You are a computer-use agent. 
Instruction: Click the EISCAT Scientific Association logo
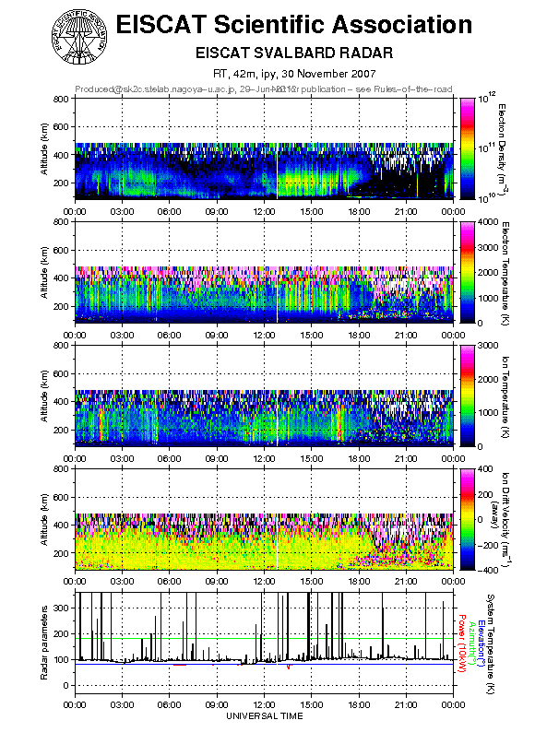pos(79,38)
